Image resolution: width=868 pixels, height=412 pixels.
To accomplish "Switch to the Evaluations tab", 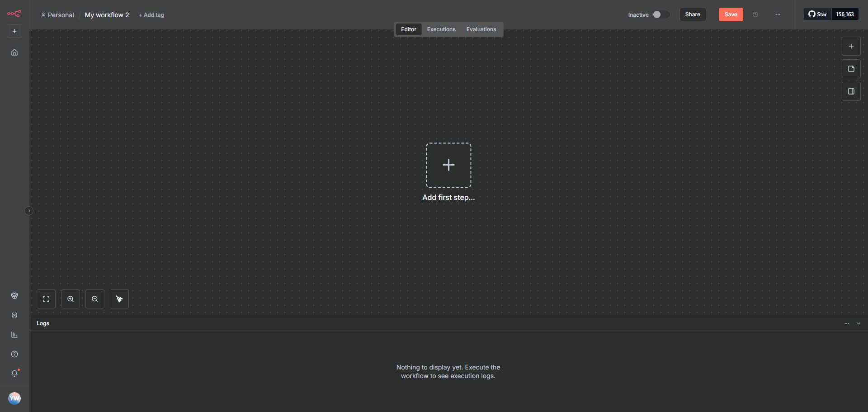I will point(481,29).
